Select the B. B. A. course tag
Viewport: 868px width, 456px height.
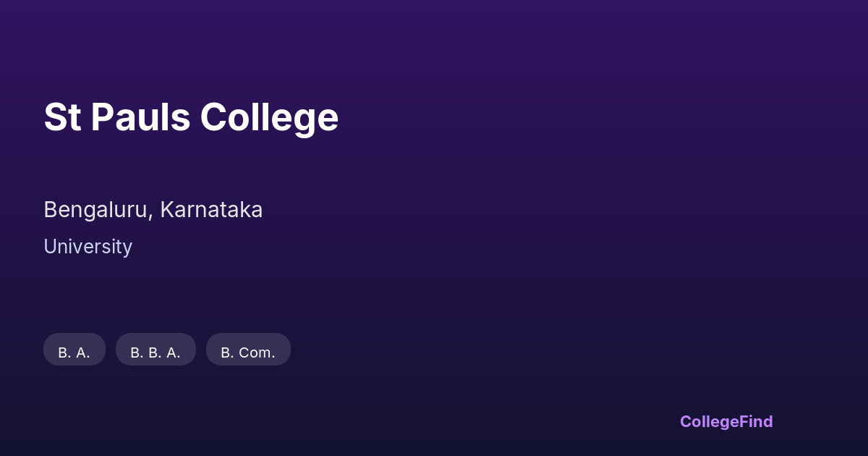coord(156,352)
